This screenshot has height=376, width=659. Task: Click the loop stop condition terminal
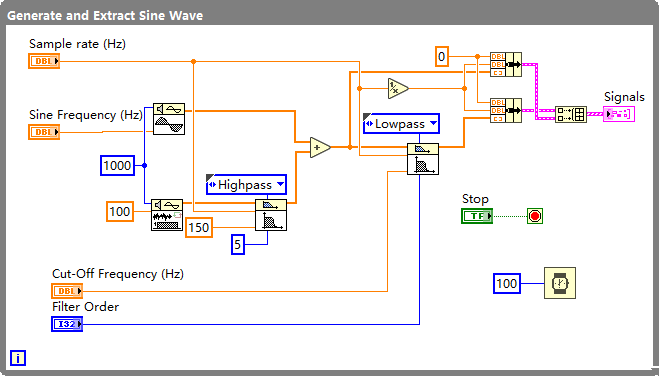point(535,216)
